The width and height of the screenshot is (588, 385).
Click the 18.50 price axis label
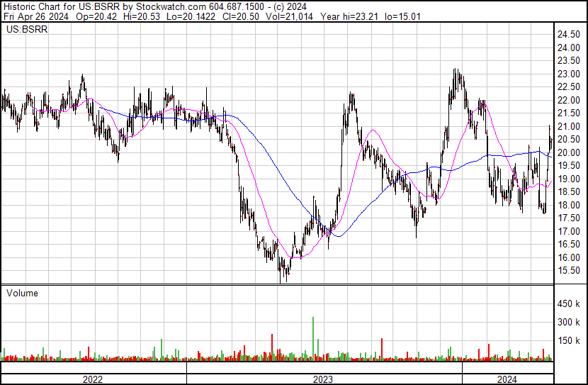(x=568, y=191)
